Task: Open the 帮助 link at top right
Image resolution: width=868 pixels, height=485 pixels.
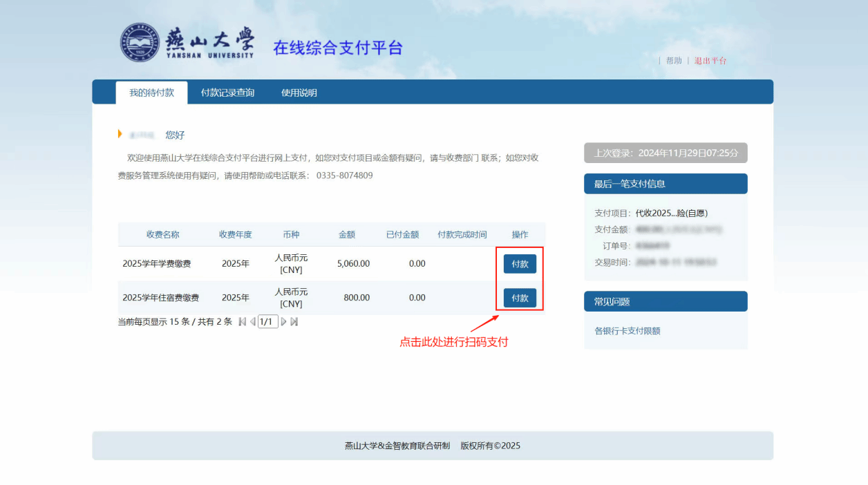Action: tap(674, 61)
